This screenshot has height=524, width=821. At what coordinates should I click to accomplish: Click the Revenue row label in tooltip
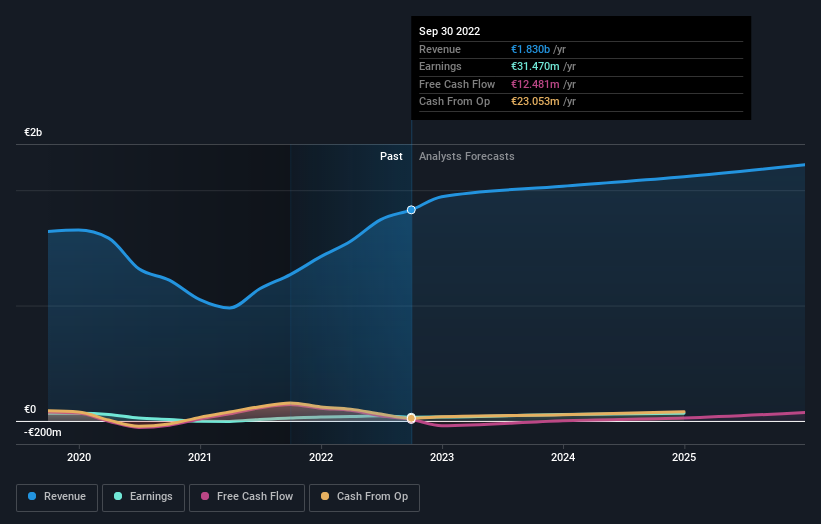click(x=440, y=49)
